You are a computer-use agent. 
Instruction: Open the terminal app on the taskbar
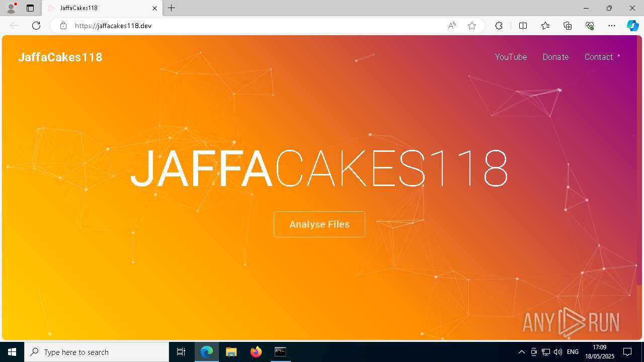[x=280, y=352]
